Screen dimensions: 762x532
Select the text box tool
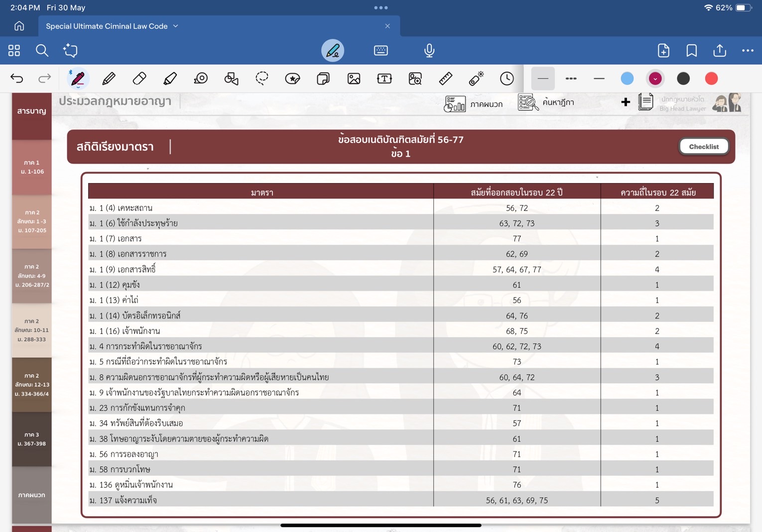coord(384,79)
